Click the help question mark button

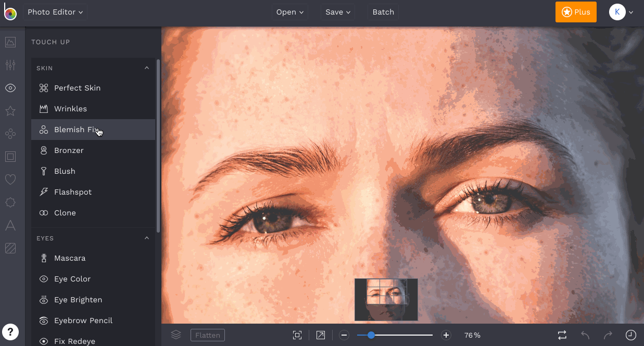pos(10,331)
